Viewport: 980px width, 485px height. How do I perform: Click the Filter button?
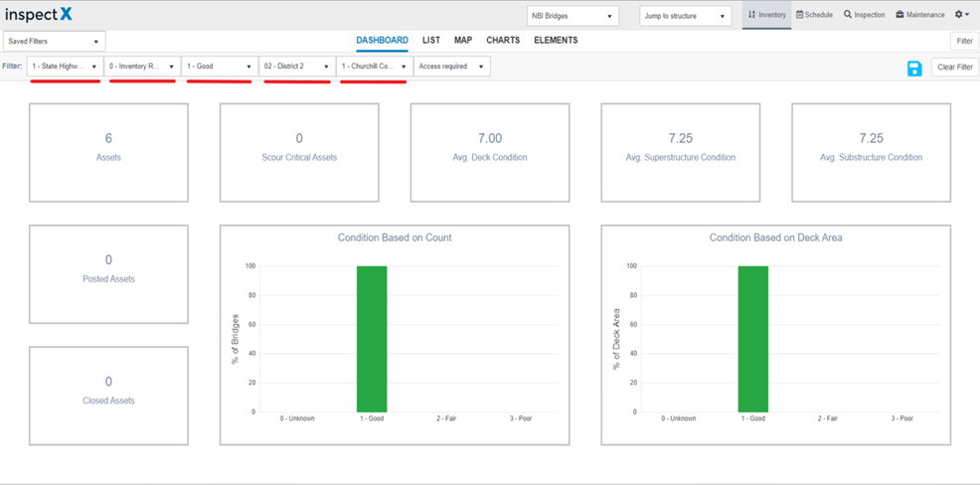(x=964, y=42)
